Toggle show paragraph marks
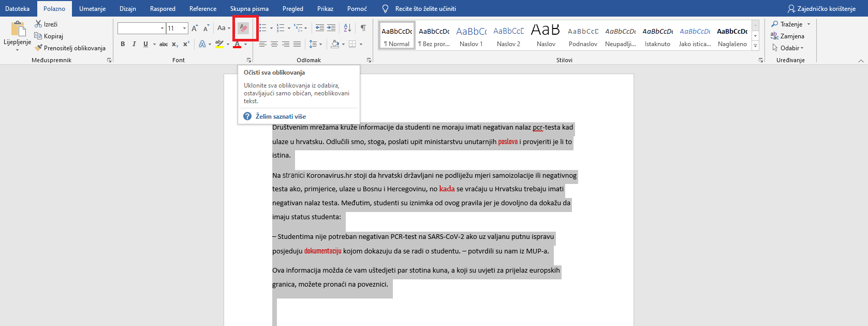This screenshot has width=868, height=326. tap(363, 28)
